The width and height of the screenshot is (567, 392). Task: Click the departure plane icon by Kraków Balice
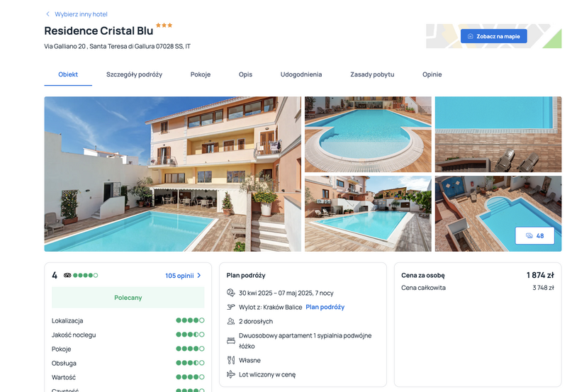point(231,307)
